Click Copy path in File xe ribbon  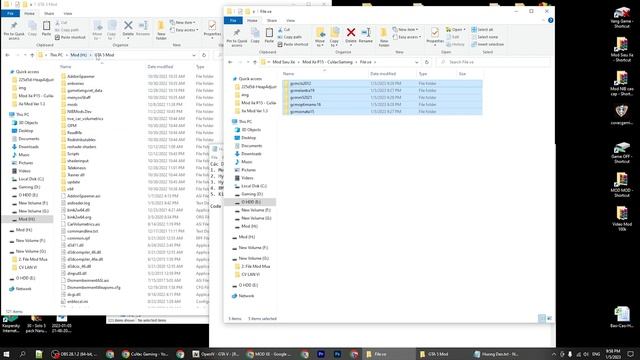coord(289,37)
